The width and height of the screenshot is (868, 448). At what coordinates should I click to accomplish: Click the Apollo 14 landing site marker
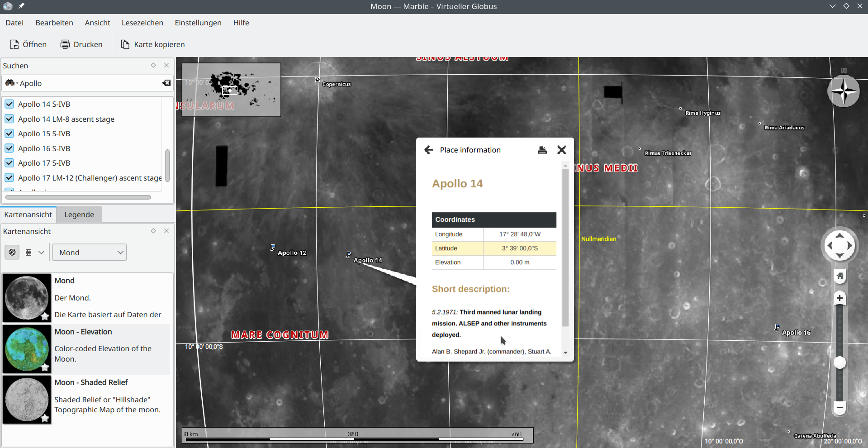pos(348,255)
